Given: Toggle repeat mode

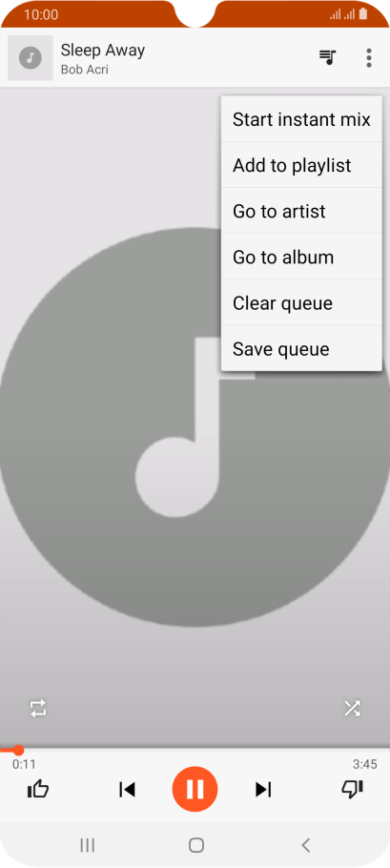Looking at the screenshot, I should [38, 708].
